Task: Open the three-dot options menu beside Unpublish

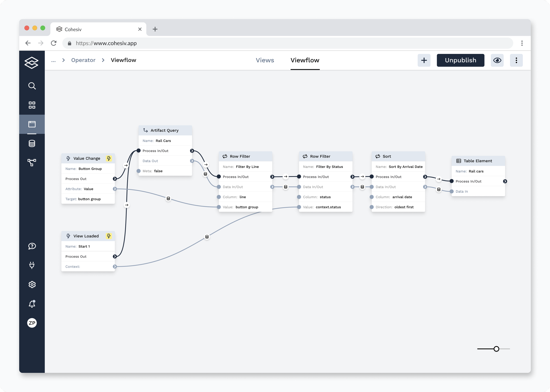Action: tap(516, 60)
